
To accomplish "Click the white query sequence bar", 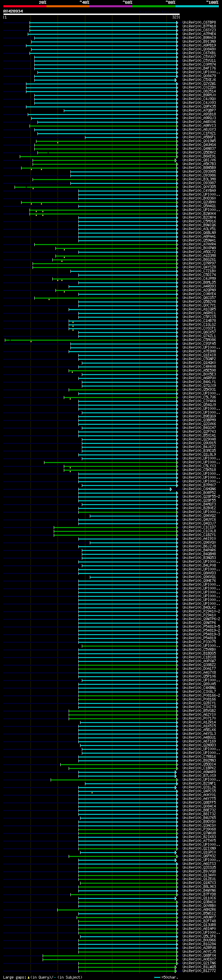I will pos(92,14).
